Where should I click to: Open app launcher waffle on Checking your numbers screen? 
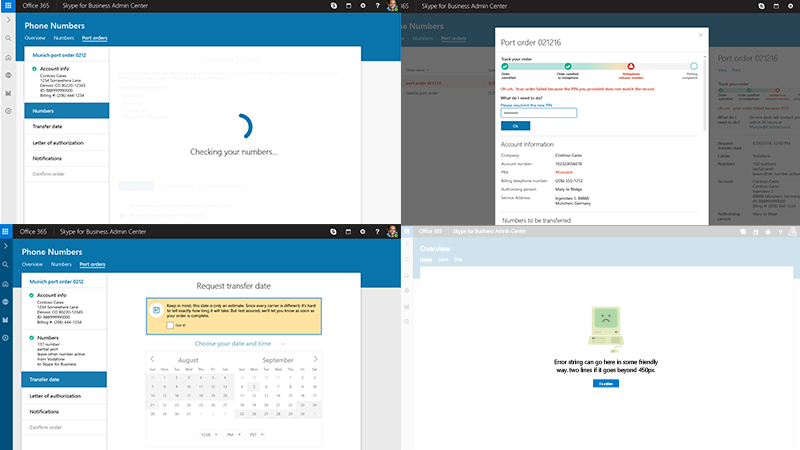coord(8,6)
